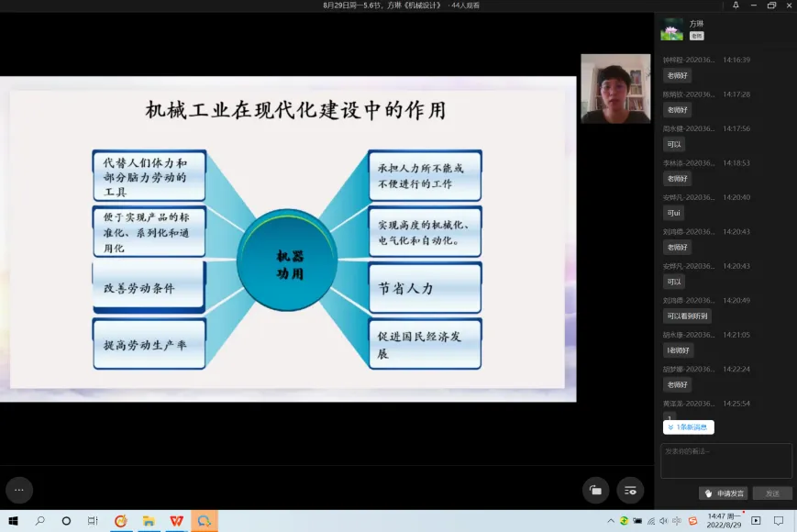Open teacher 方琳's lotus avatar
The height and width of the screenshot is (532, 797).
(672, 29)
